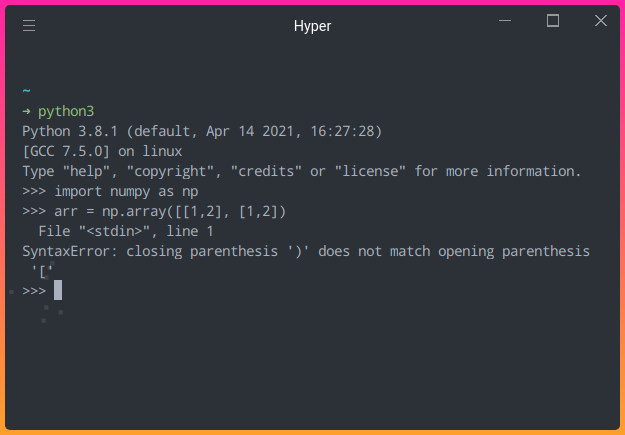Click the [GCC 7.5.0] on linux line

(x=102, y=151)
